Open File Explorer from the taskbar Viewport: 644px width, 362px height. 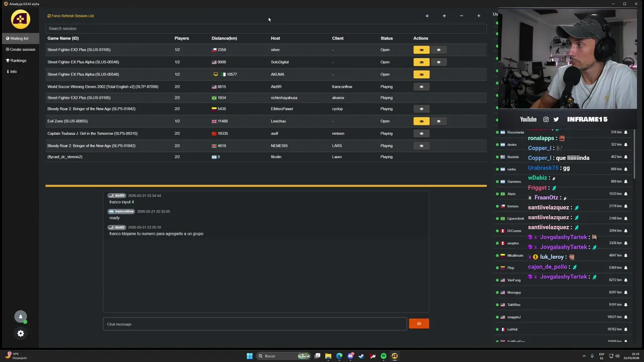point(328,356)
